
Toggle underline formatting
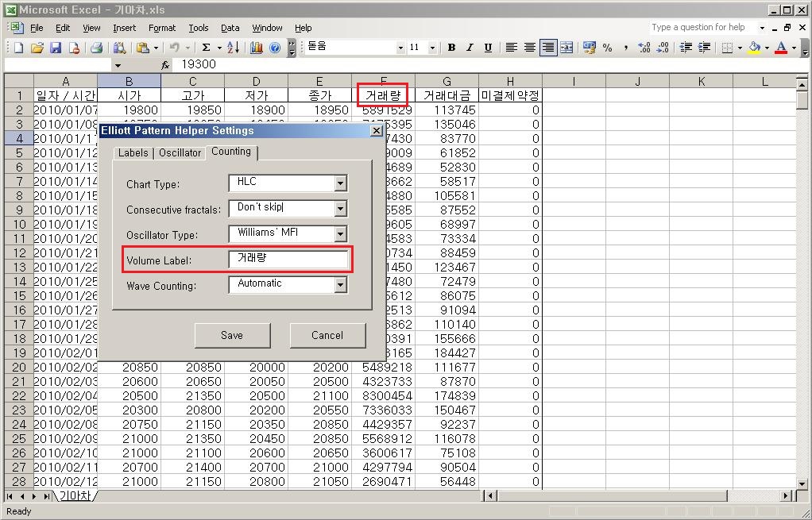point(487,48)
